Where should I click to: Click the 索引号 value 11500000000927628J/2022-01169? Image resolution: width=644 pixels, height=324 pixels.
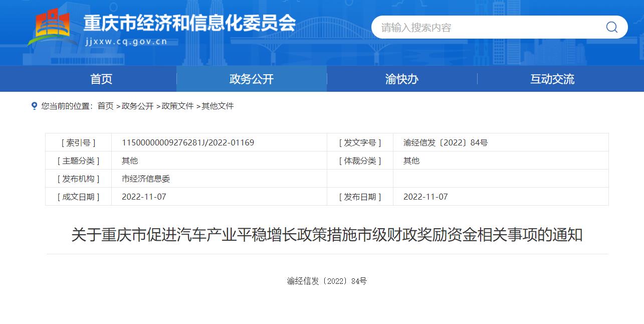[x=188, y=142]
